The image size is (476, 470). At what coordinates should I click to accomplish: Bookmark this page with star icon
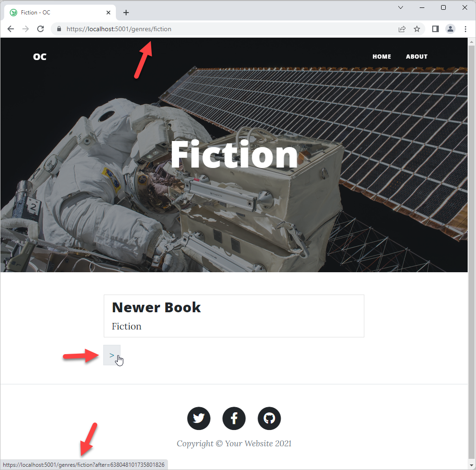tap(417, 29)
